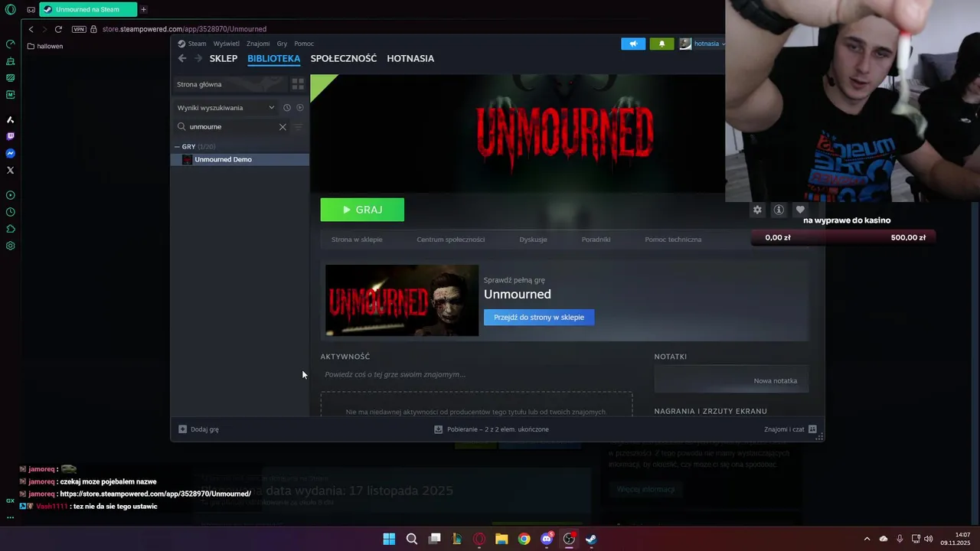This screenshot has width=980, height=551.
Task: Add Unmourned Demo to favorites heart
Action: pyautogui.click(x=800, y=210)
